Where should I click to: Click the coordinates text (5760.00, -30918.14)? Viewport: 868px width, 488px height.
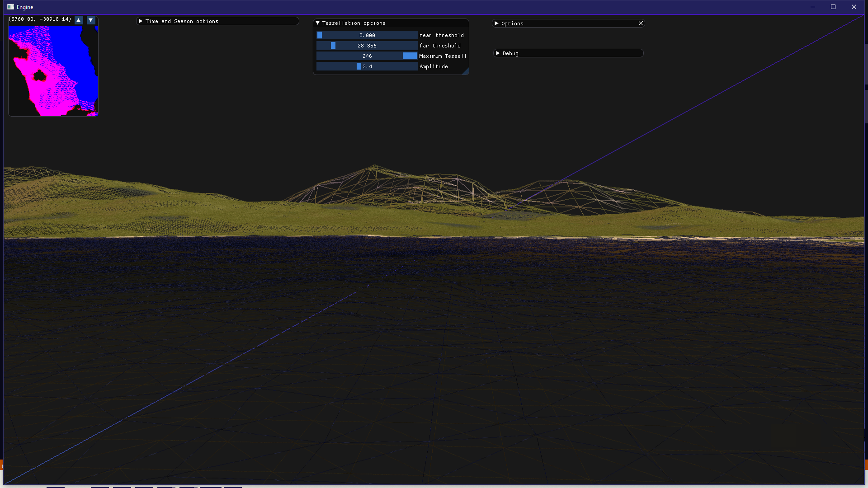(40, 19)
